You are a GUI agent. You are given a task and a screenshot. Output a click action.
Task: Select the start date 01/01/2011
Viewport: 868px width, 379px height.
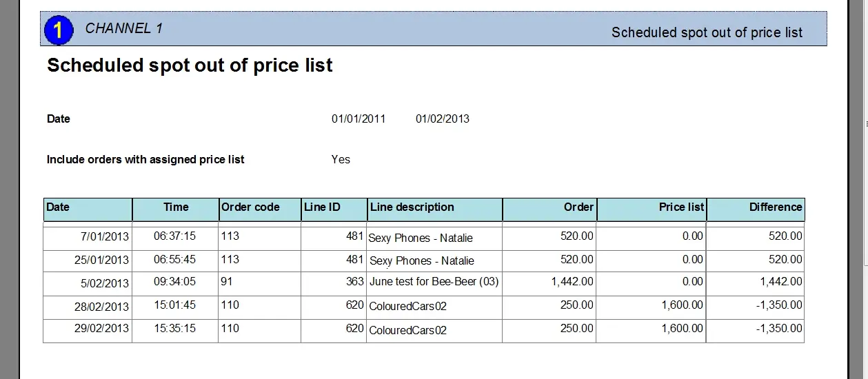point(359,119)
